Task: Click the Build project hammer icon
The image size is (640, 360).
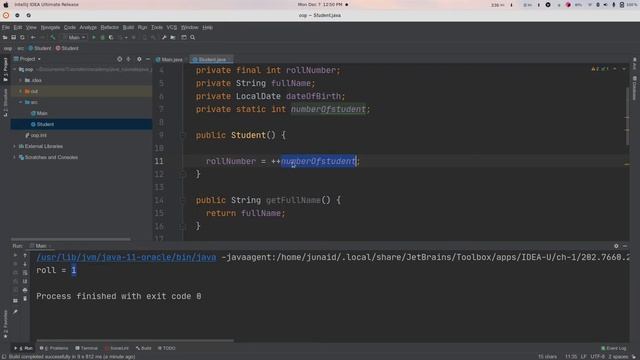Action: [x=53, y=38]
